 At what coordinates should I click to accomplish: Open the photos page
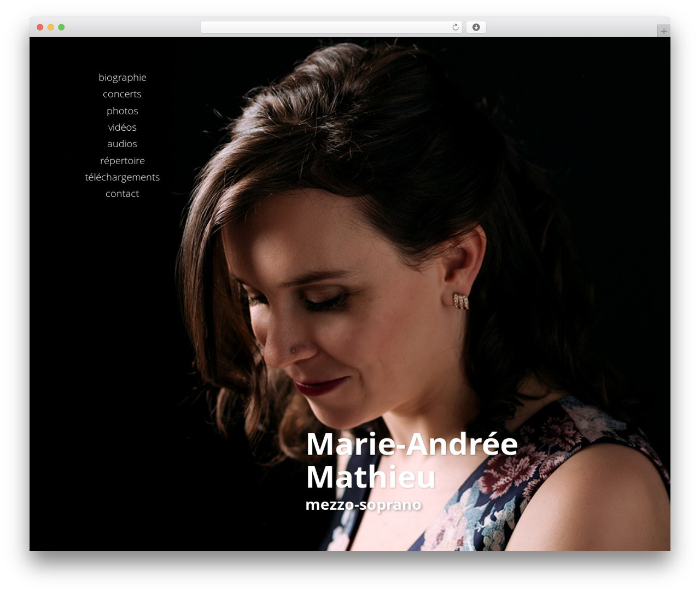[x=122, y=111]
